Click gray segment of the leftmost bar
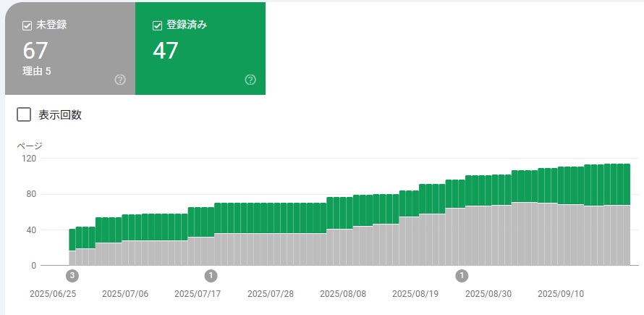Screen dimensions: 644x315 click(72, 259)
